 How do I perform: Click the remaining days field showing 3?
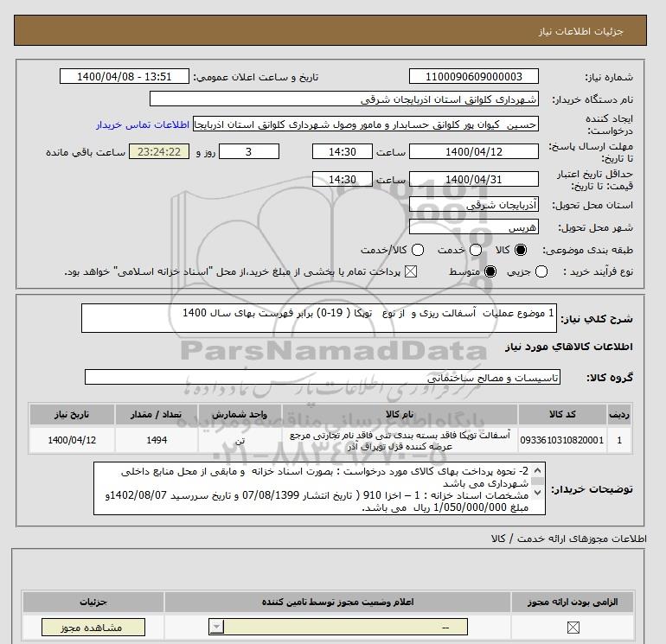tap(249, 151)
